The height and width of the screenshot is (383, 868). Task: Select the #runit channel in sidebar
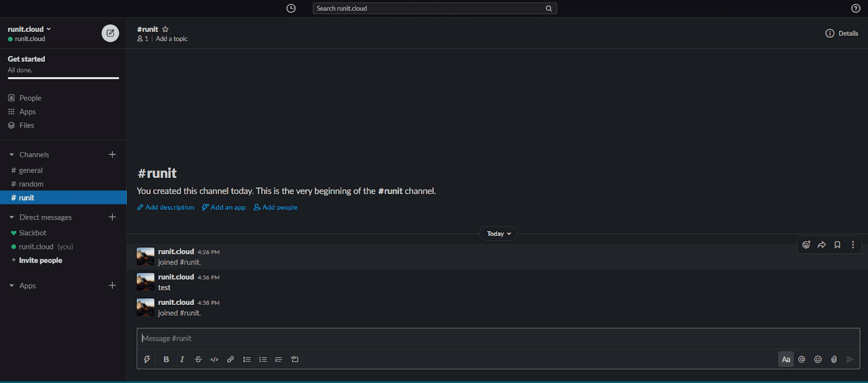(63, 197)
